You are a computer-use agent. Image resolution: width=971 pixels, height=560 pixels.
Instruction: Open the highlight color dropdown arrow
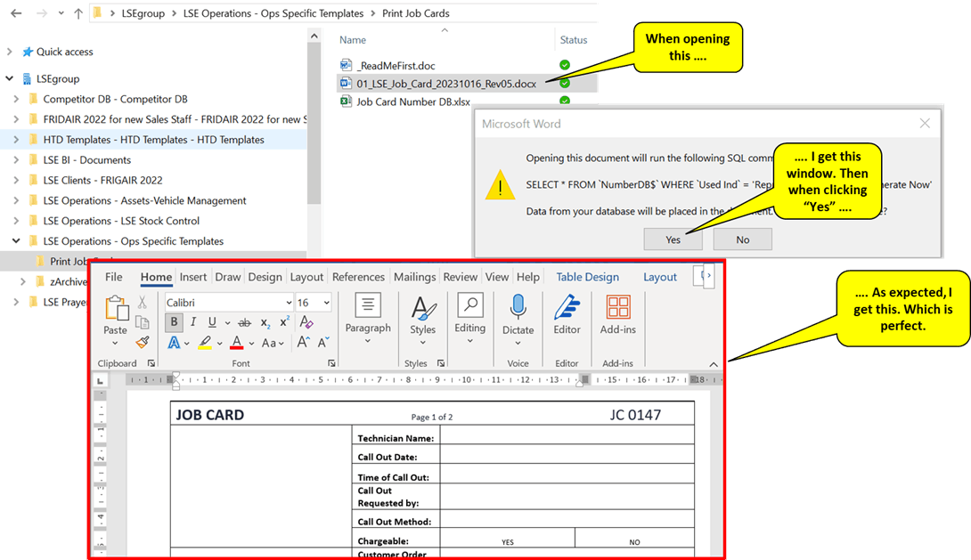[x=219, y=343]
